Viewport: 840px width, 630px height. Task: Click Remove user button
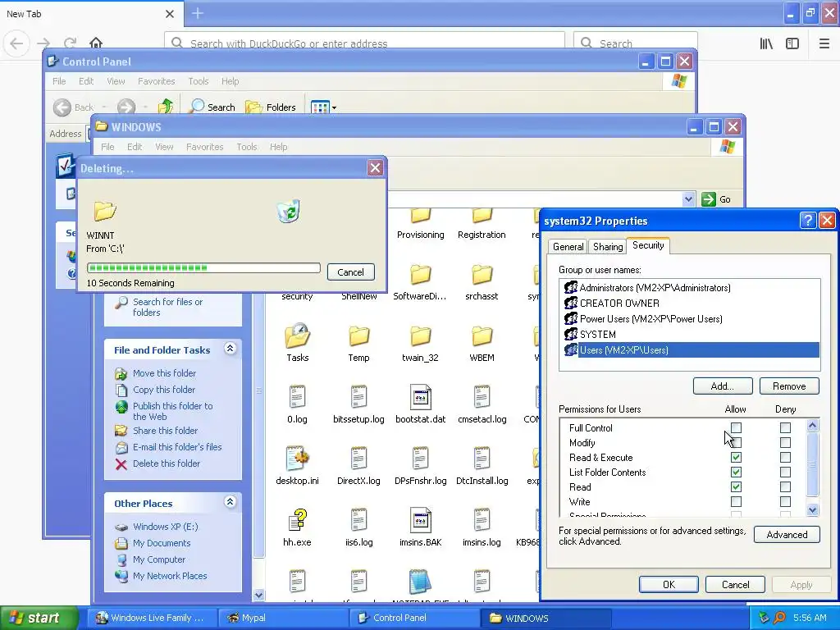tap(789, 386)
